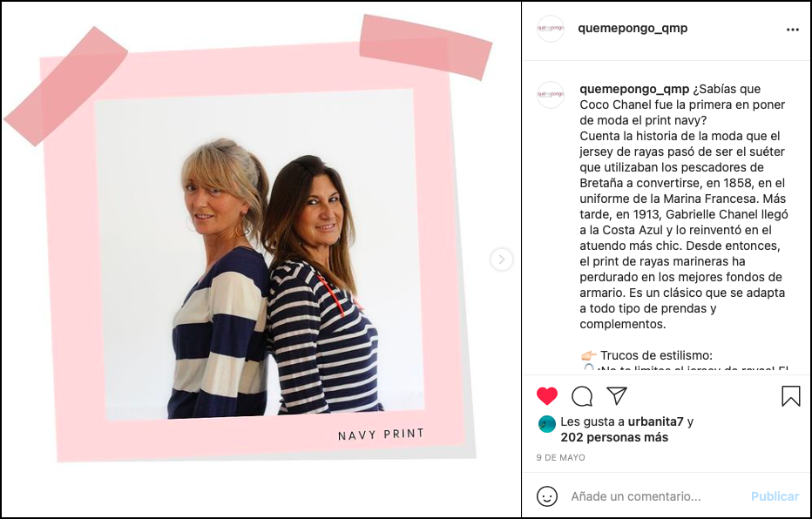812x519 pixels.
Task: Go to next photo with carousel arrow
Action: [x=501, y=259]
